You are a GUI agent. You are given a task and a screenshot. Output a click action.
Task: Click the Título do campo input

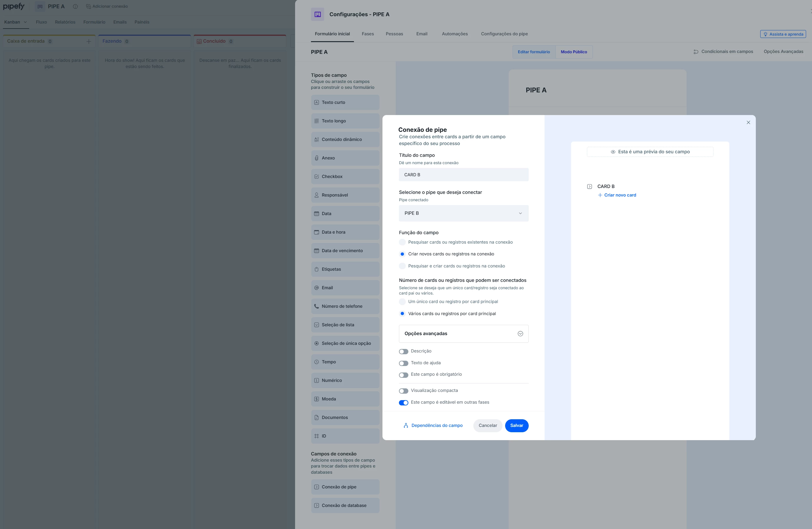(464, 175)
